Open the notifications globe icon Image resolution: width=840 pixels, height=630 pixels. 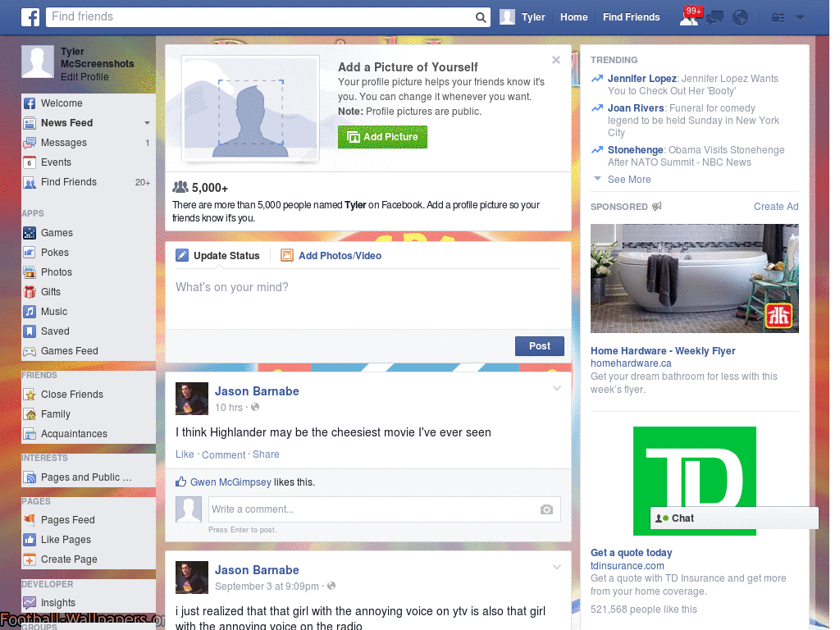[x=740, y=18]
